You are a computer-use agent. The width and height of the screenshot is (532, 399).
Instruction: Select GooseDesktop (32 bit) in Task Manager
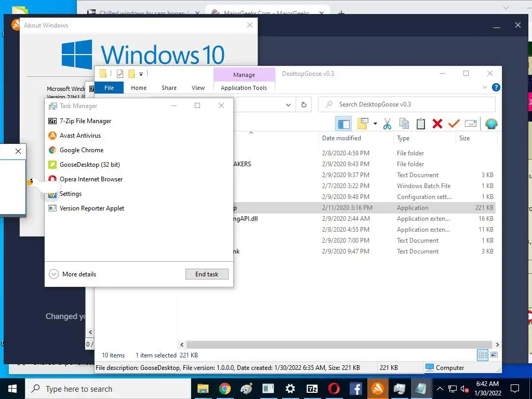pyautogui.click(x=139, y=165)
